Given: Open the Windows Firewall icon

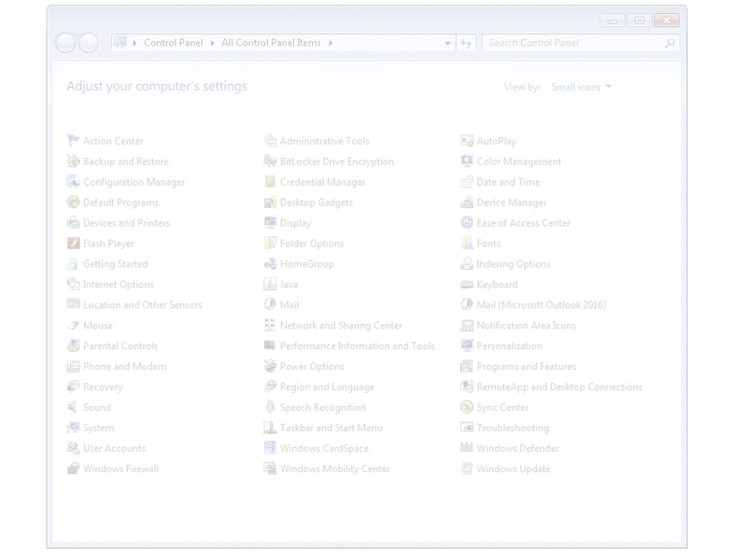Looking at the screenshot, I should tap(73, 469).
